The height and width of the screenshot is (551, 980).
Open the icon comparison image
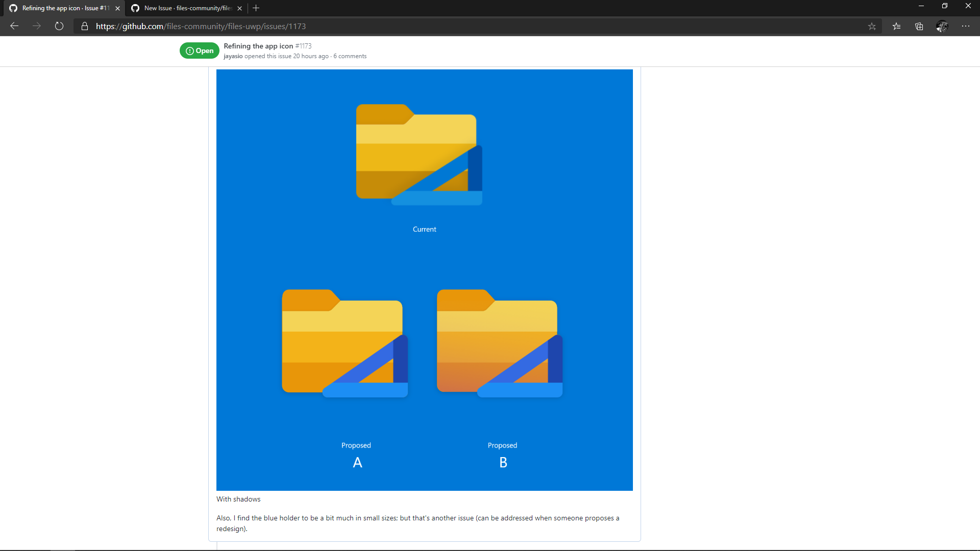tap(424, 280)
